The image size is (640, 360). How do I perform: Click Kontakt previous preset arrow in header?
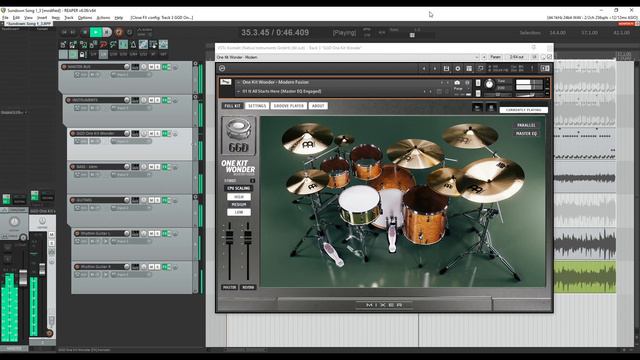(x=424, y=69)
